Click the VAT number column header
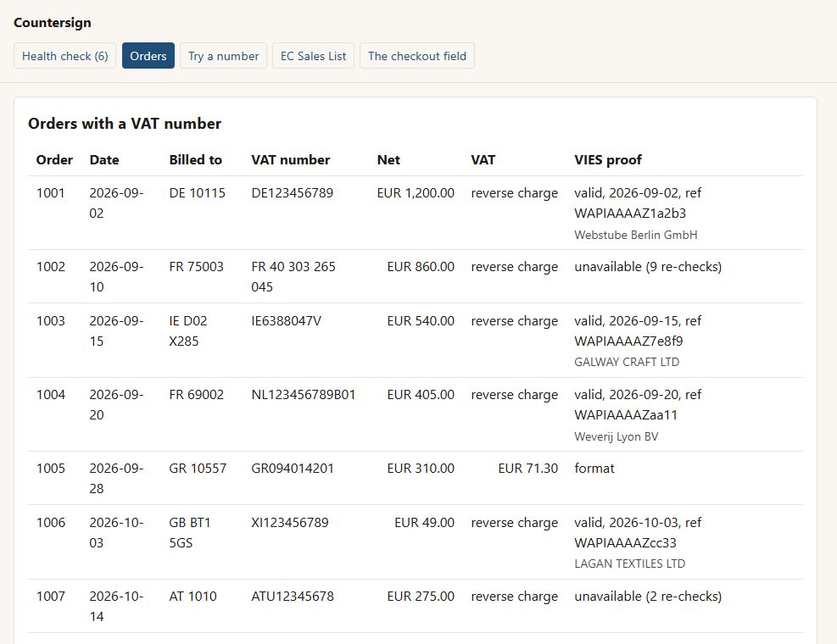This screenshot has height=644, width=837. [x=290, y=159]
